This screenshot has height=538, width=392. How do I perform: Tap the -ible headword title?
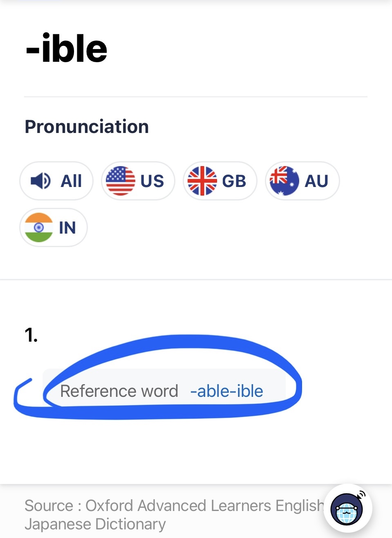66,49
